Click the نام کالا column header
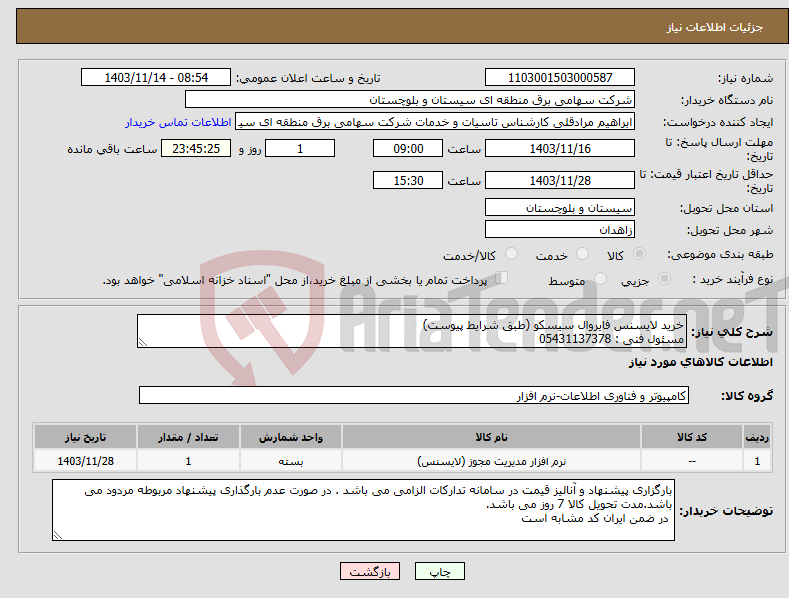This screenshot has height=598, width=789. [491, 437]
